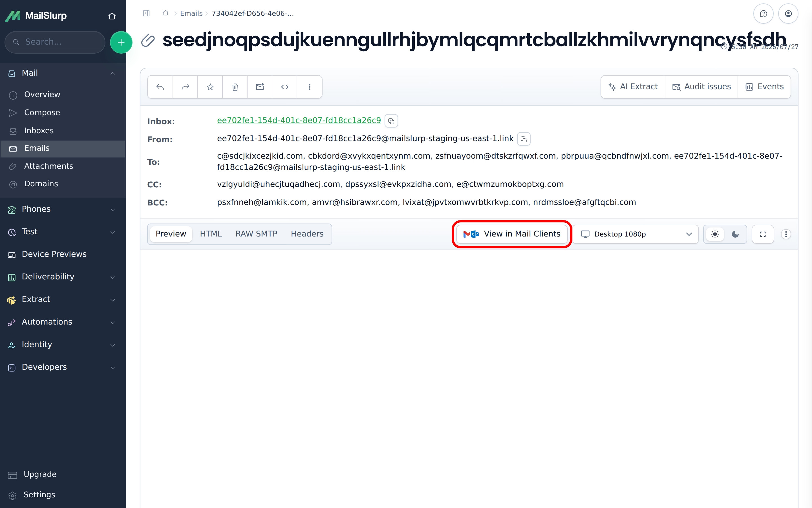Click the forward arrow icon
812x508 pixels.
[185, 87]
